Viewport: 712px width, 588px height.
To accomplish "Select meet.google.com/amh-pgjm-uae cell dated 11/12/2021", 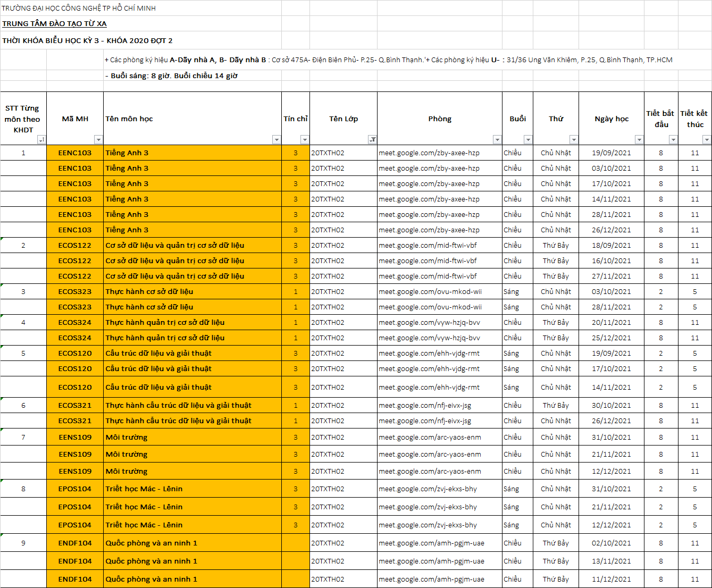I will click(440, 579).
